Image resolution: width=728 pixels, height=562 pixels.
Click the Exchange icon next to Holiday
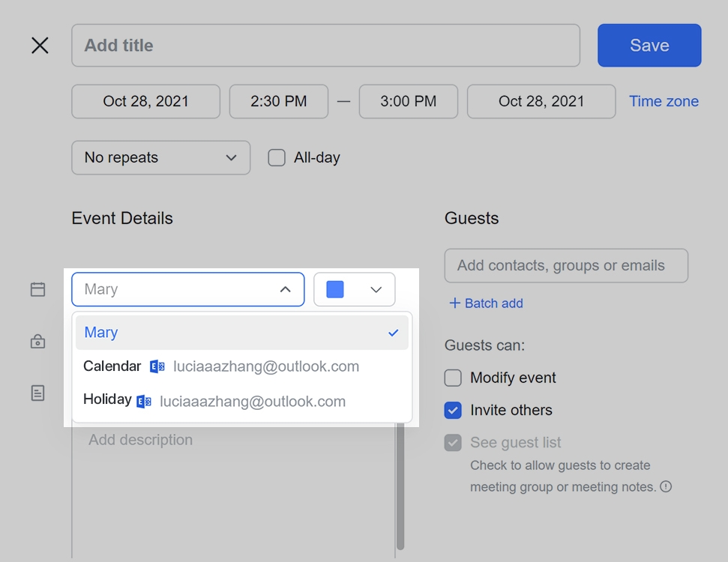click(x=144, y=402)
